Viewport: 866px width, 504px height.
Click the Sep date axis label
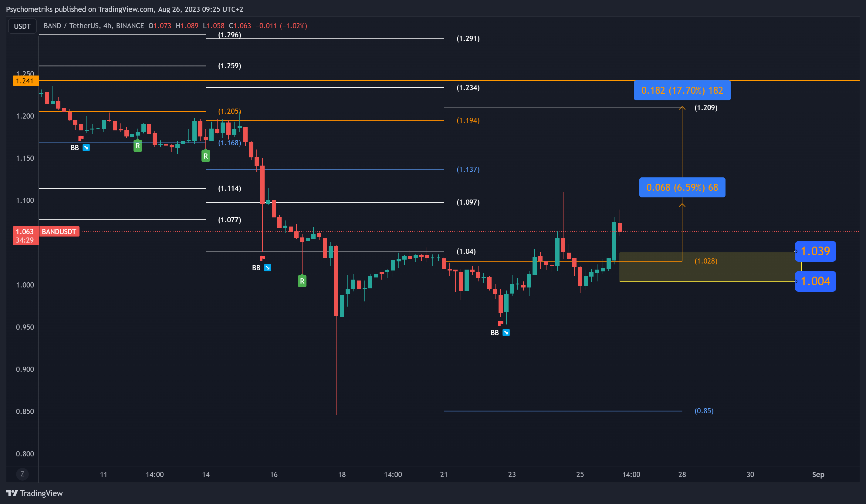tap(818, 475)
